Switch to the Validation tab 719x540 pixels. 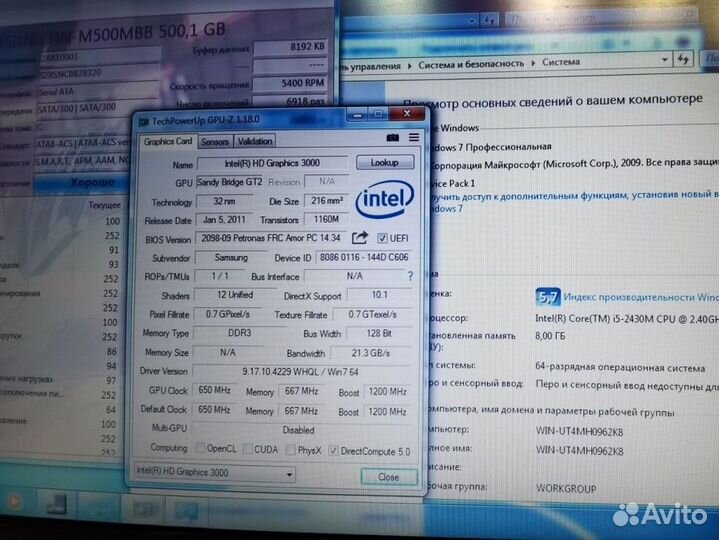point(255,141)
